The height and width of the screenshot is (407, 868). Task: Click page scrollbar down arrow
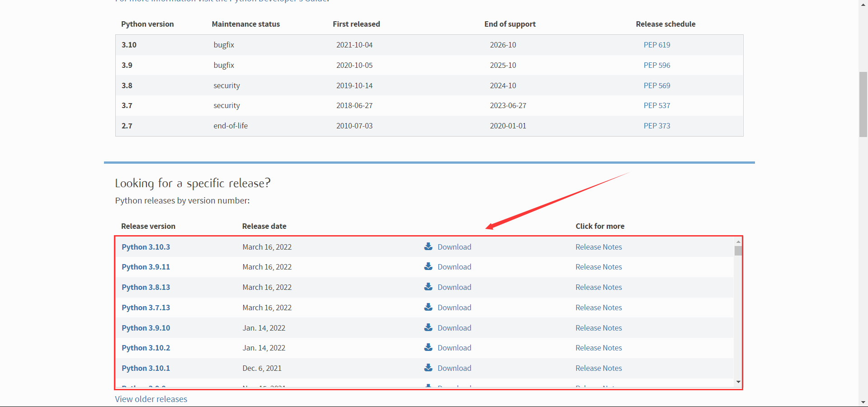pos(863,402)
